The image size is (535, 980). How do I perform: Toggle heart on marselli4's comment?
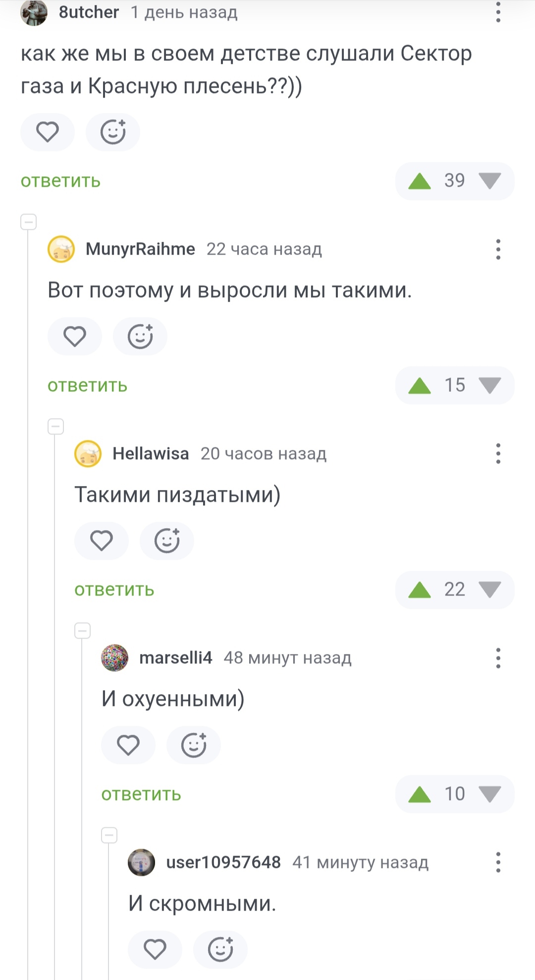[x=128, y=745]
